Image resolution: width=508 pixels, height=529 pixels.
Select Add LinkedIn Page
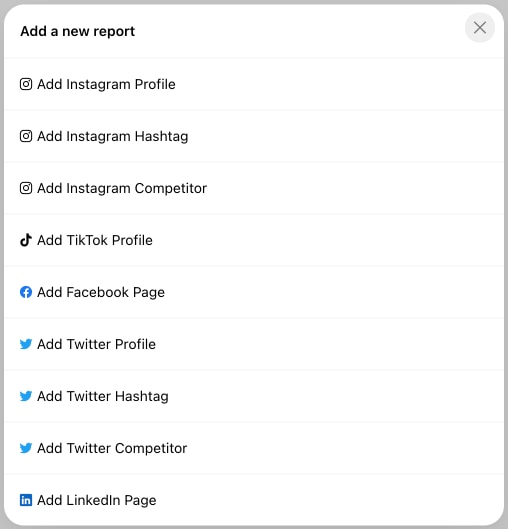(x=254, y=500)
